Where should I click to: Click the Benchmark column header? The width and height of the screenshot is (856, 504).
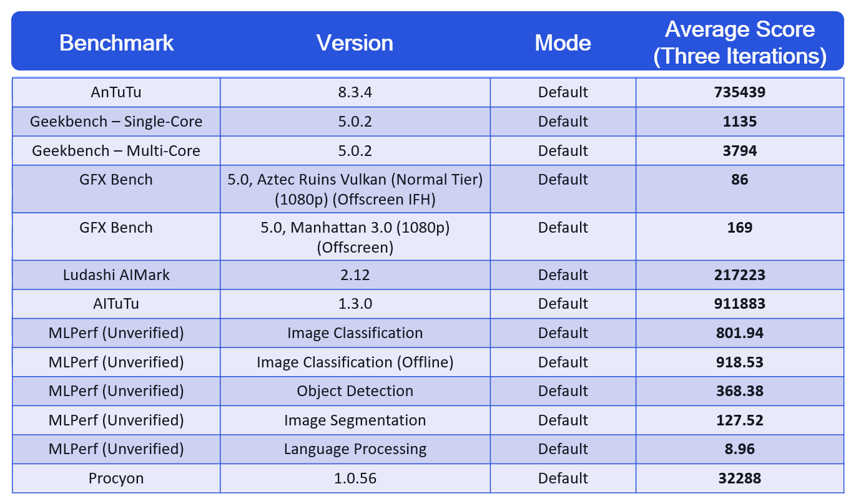coord(116,43)
